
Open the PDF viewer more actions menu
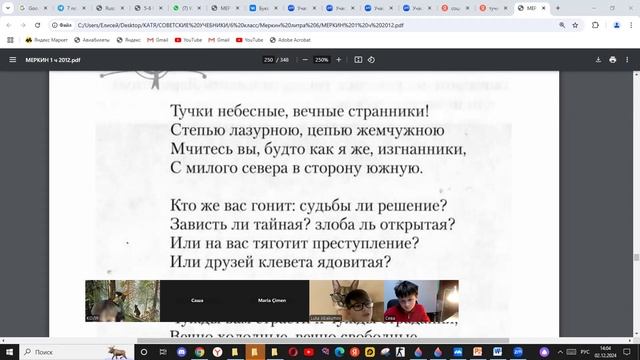click(627, 60)
